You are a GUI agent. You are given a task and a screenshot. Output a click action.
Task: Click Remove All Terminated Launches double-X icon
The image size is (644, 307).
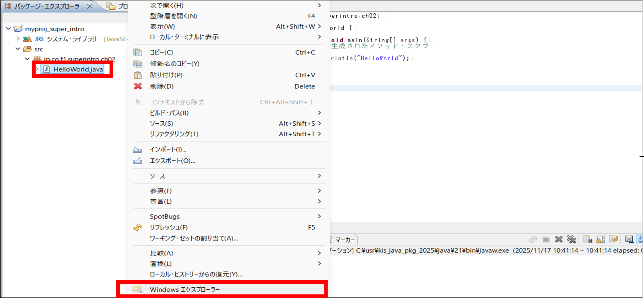pyautogui.click(x=571, y=240)
